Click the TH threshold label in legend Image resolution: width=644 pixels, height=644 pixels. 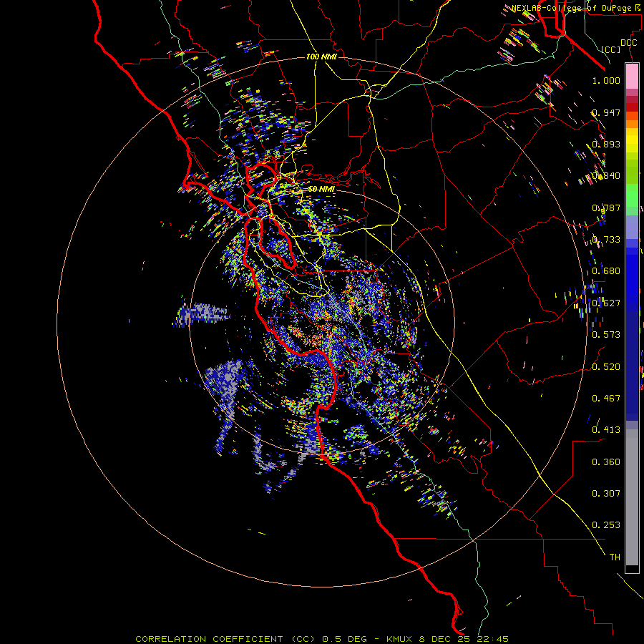[615, 557]
